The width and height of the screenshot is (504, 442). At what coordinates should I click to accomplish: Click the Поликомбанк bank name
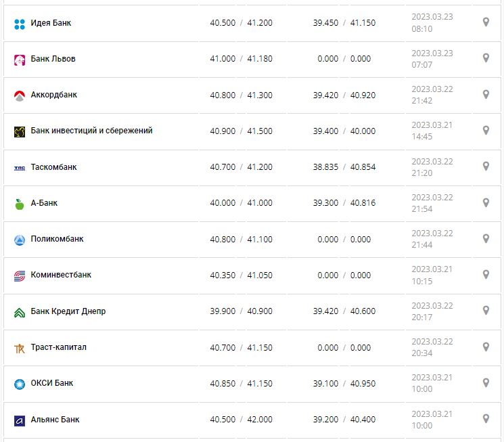click(58, 239)
